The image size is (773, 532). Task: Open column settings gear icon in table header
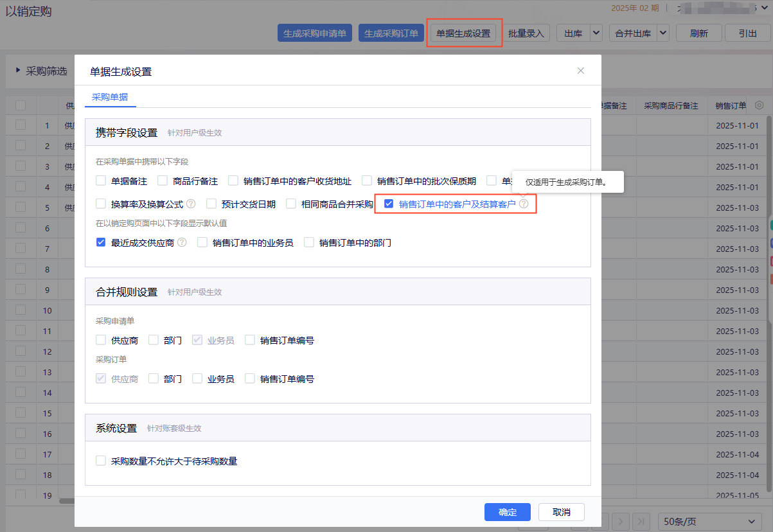pyautogui.click(x=760, y=105)
